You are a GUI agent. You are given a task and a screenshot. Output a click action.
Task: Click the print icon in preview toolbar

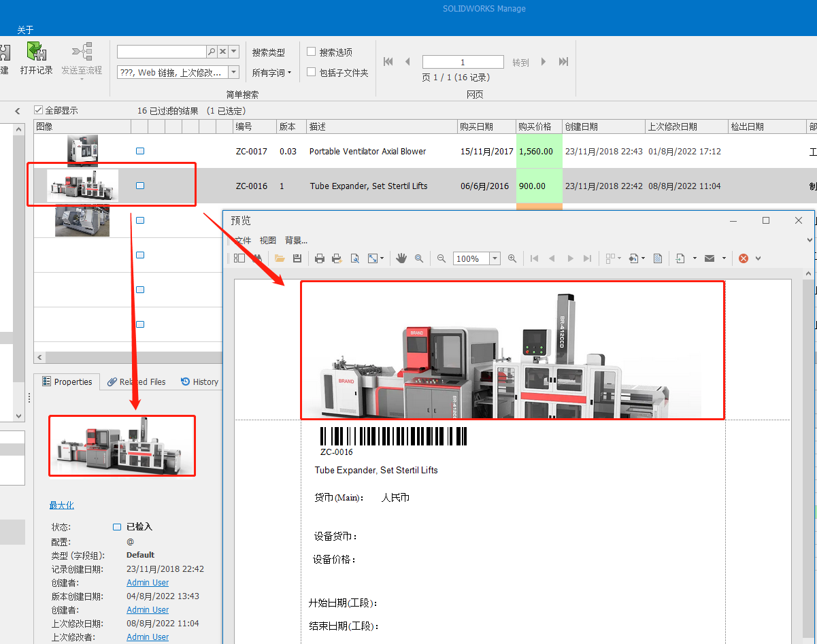click(320, 258)
